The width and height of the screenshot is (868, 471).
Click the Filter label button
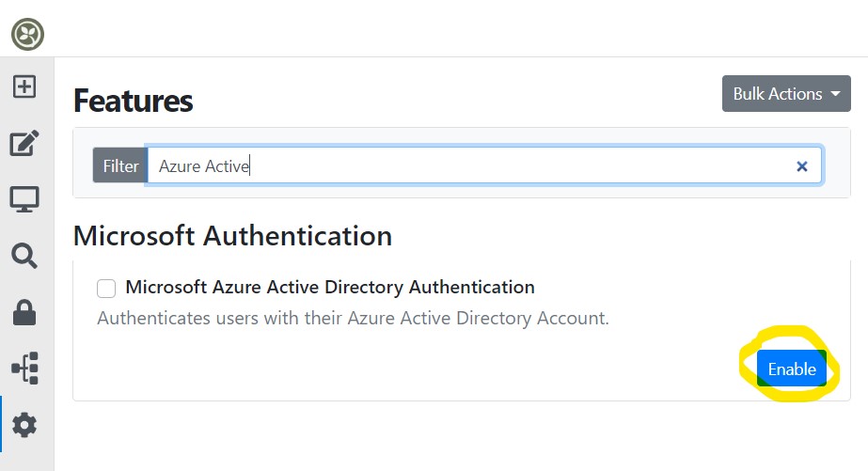pyautogui.click(x=120, y=165)
